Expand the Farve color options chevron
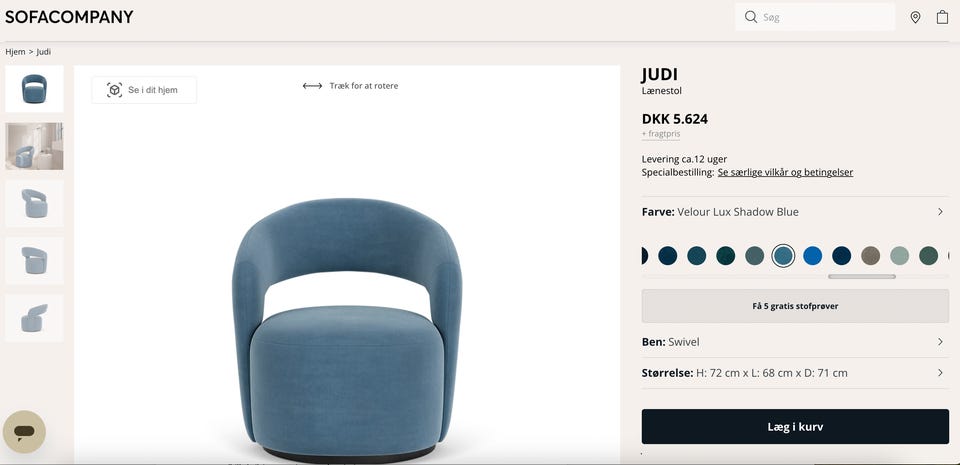The height and width of the screenshot is (465, 960). (x=940, y=212)
